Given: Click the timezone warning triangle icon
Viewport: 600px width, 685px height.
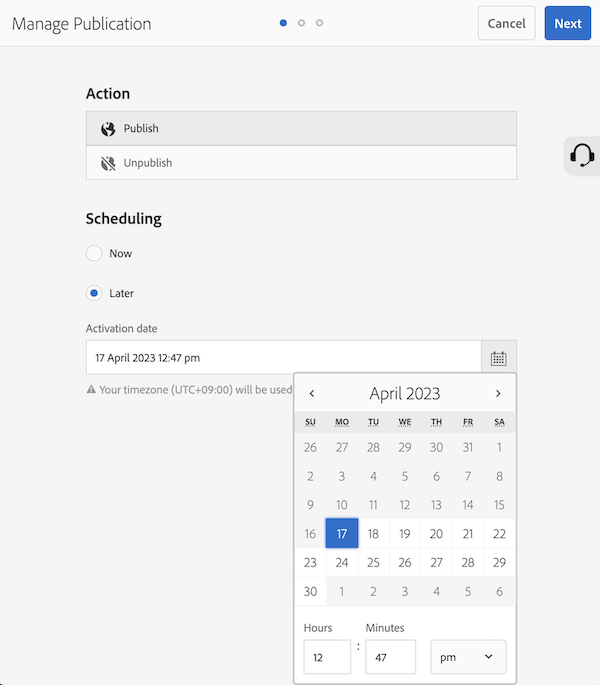Looking at the screenshot, I should (91, 389).
